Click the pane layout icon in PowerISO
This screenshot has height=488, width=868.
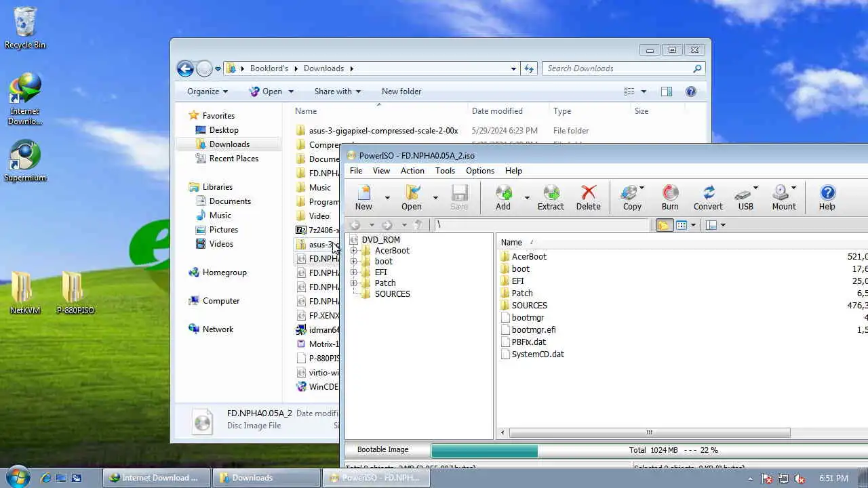point(711,225)
